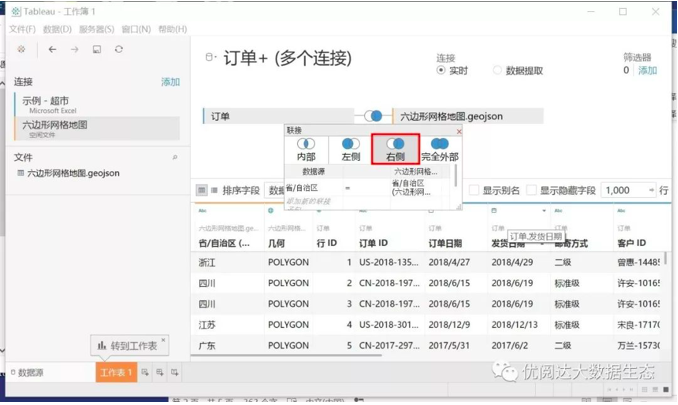Enable the 显示隐藏字段 checkbox
Screen dimensions: 678x405
click(531, 190)
